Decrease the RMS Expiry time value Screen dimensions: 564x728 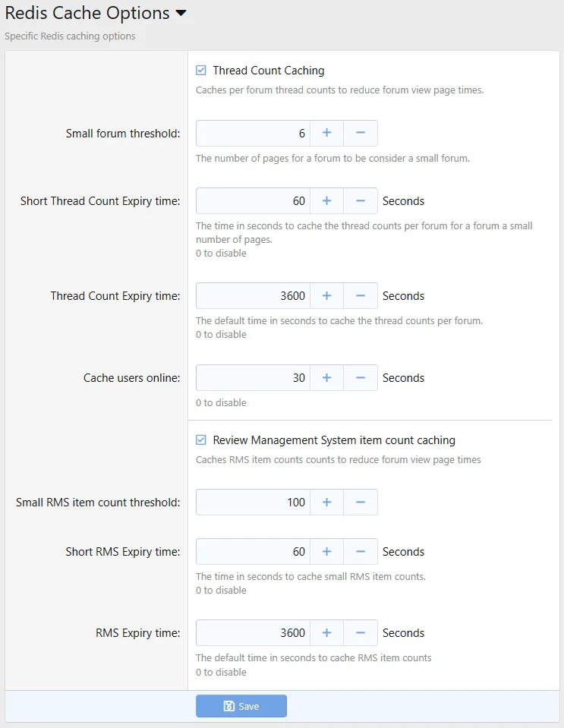[x=361, y=632]
